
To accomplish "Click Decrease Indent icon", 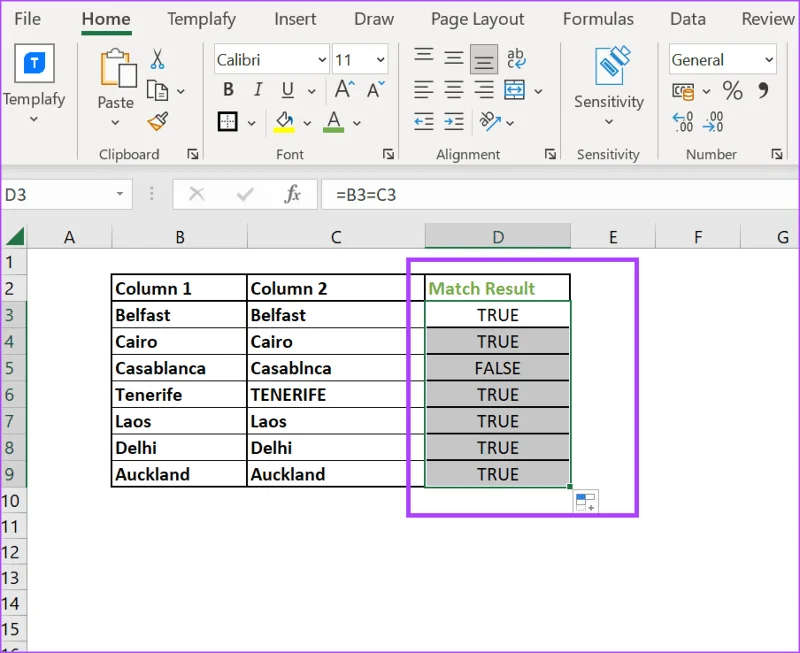I will pyautogui.click(x=423, y=121).
